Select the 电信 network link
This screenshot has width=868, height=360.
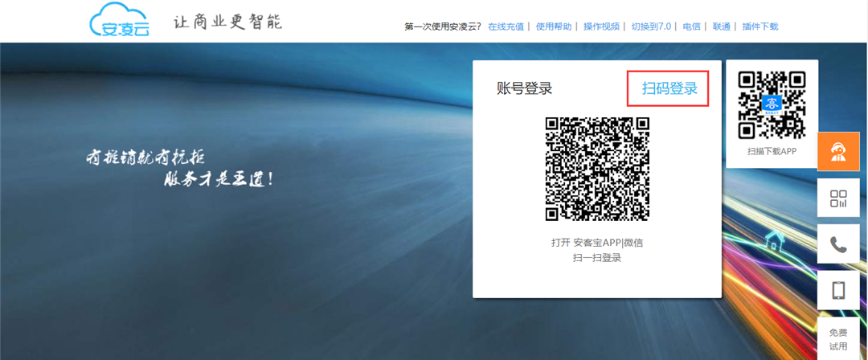pos(691,26)
